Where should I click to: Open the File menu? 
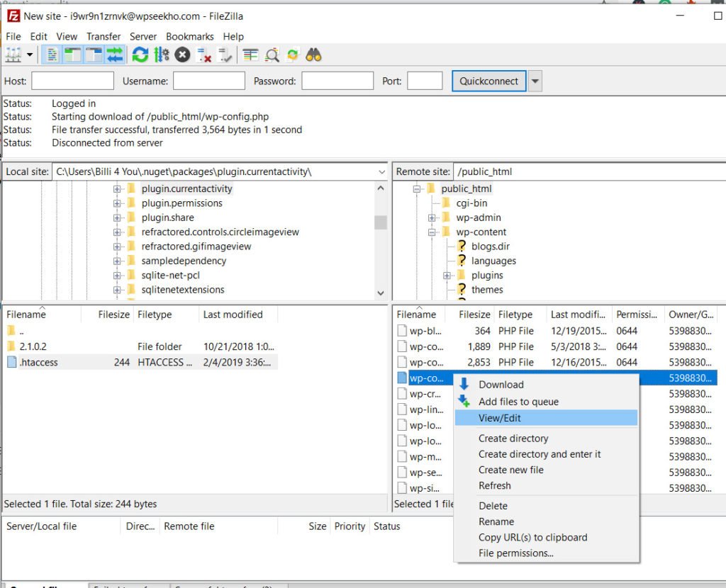(x=13, y=37)
